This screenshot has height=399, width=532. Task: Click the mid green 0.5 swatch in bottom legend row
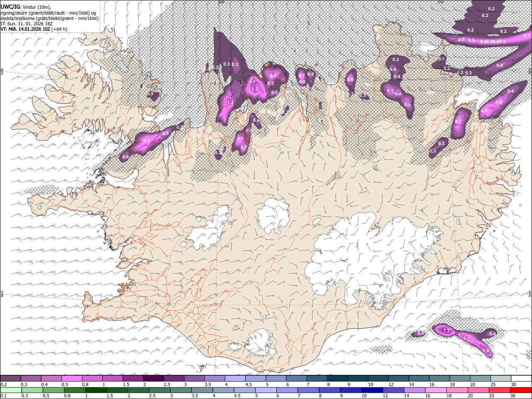click(53, 390)
